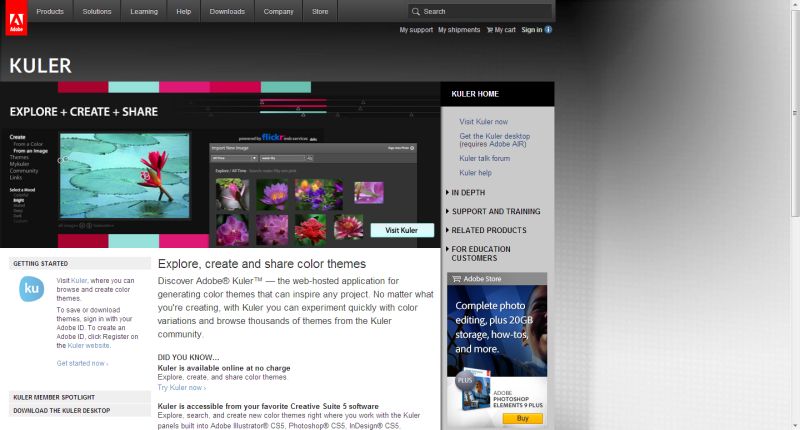Expand DOWNLOAD THE KULER DESKTOP section

pyautogui.click(x=80, y=410)
